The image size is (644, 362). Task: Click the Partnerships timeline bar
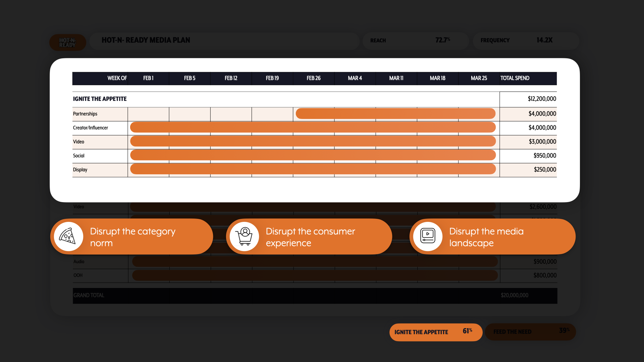pos(395,114)
